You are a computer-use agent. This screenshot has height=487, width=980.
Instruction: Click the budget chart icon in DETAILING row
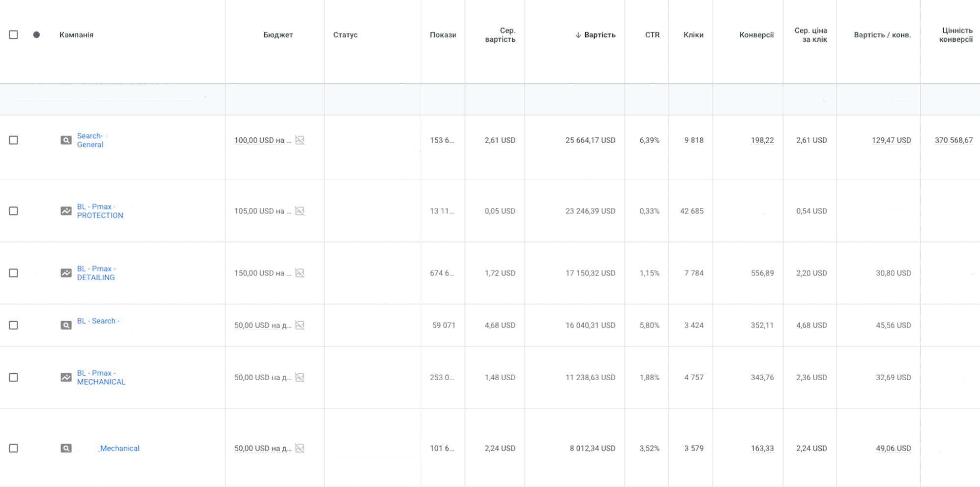(x=300, y=273)
